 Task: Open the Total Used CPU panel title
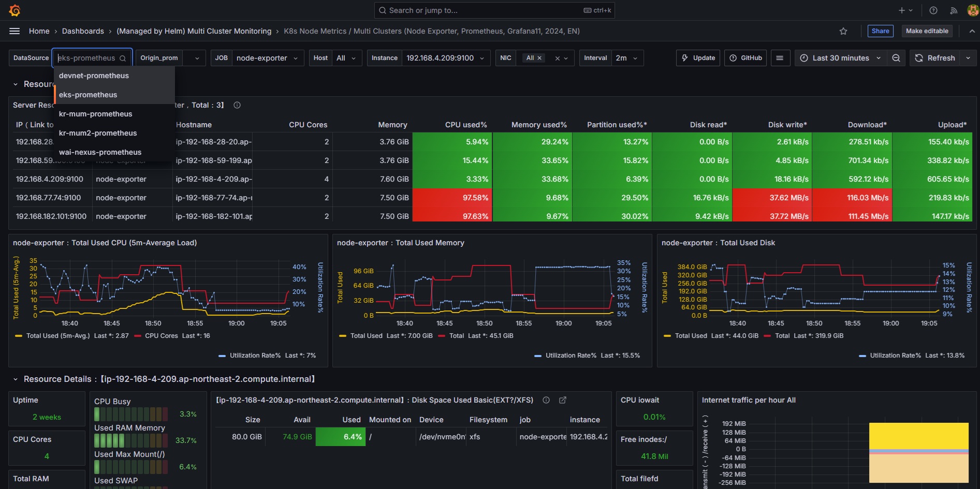105,243
